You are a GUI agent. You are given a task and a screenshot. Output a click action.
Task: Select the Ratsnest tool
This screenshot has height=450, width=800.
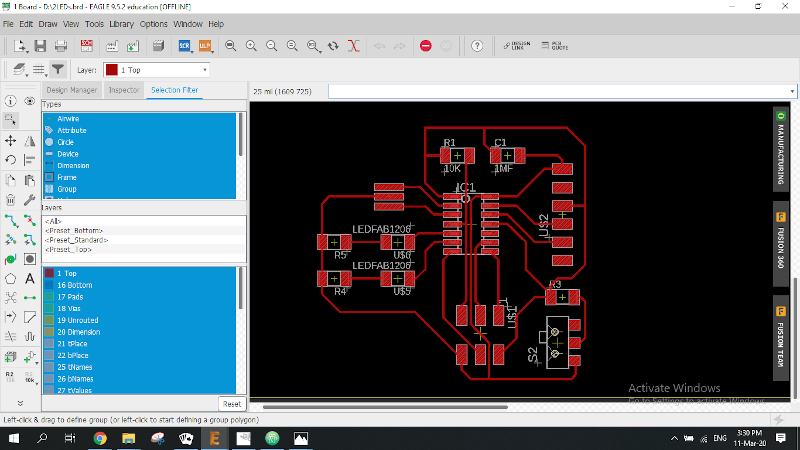click(x=11, y=297)
